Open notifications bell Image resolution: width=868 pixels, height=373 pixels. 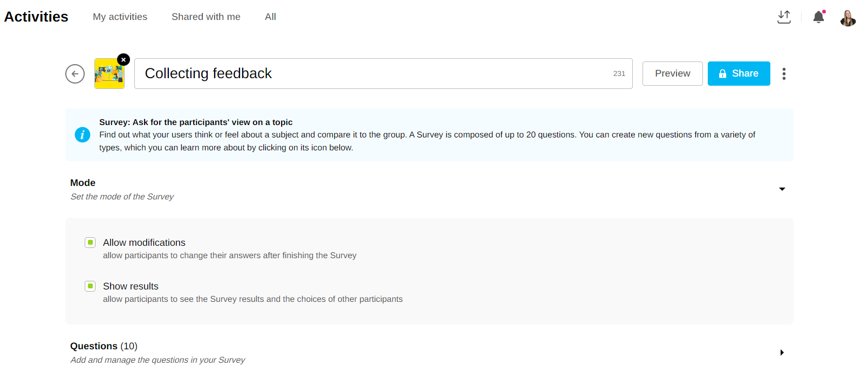(818, 17)
